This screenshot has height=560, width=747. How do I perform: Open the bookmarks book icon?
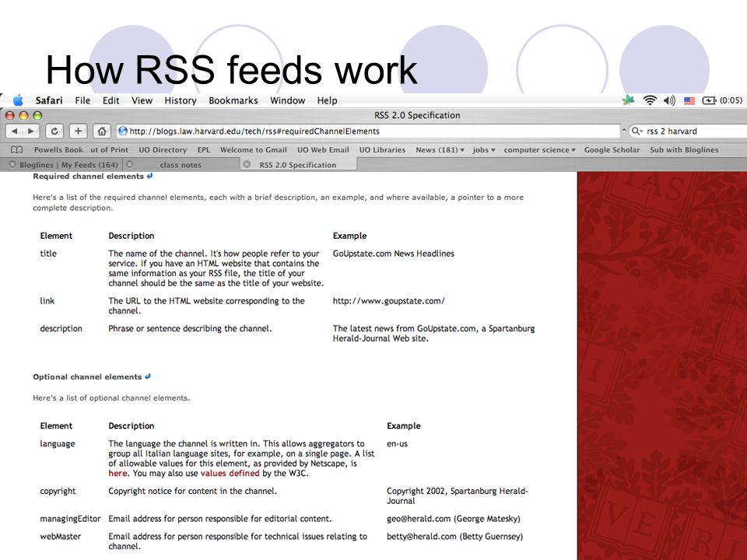(x=16, y=150)
